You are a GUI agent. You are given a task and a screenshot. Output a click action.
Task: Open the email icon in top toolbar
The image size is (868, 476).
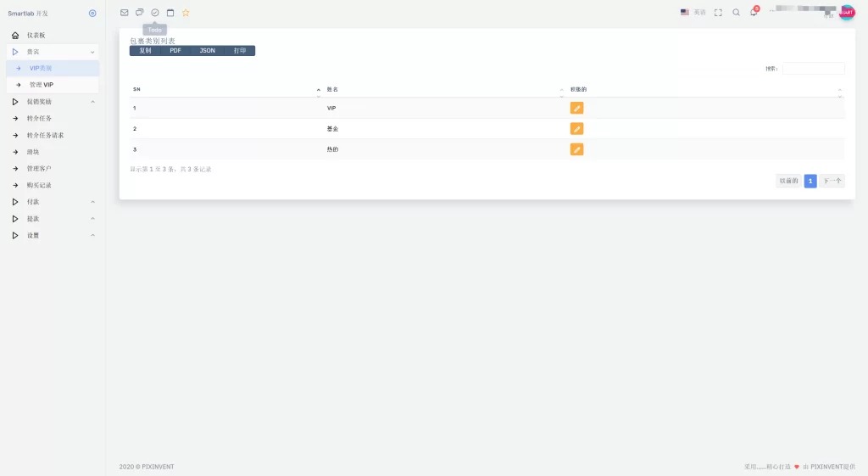coord(125,13)
